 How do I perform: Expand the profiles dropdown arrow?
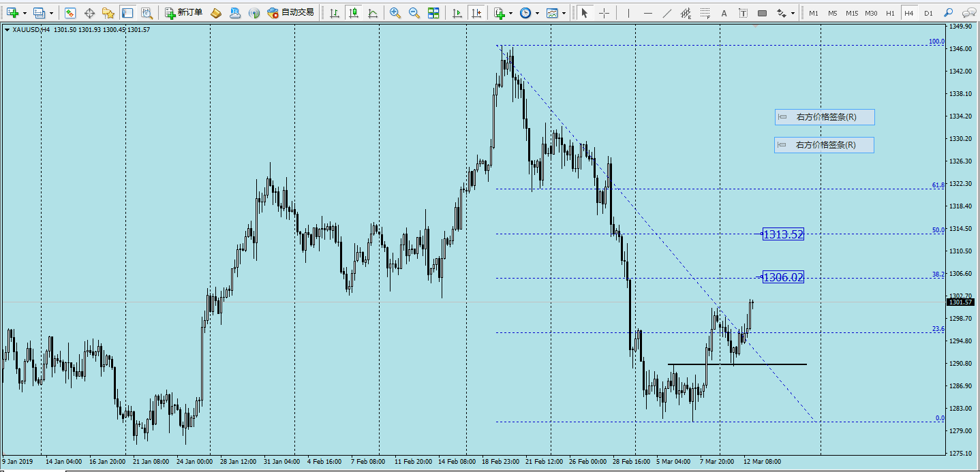click(50, 13)
